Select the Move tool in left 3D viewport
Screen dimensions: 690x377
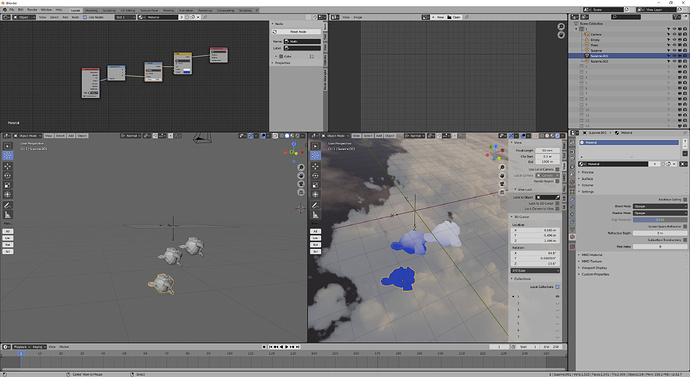pyautogui.click(x=7, y=166)
